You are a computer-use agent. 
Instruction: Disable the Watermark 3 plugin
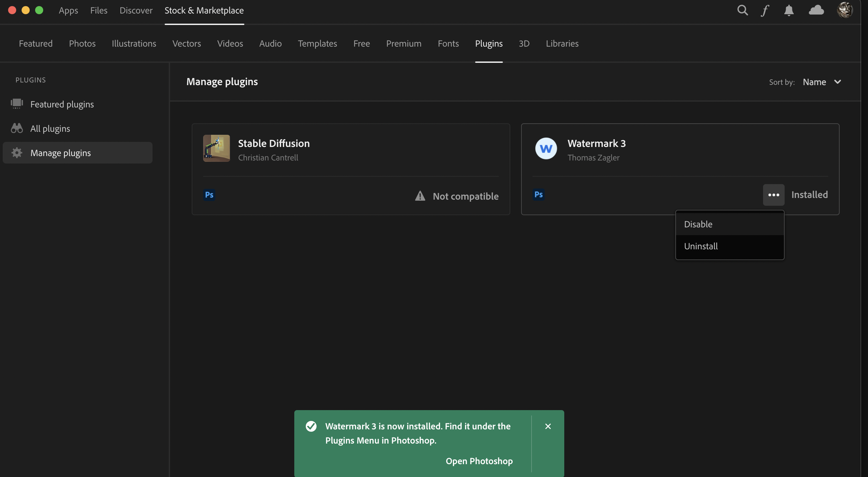pos(698,224)
